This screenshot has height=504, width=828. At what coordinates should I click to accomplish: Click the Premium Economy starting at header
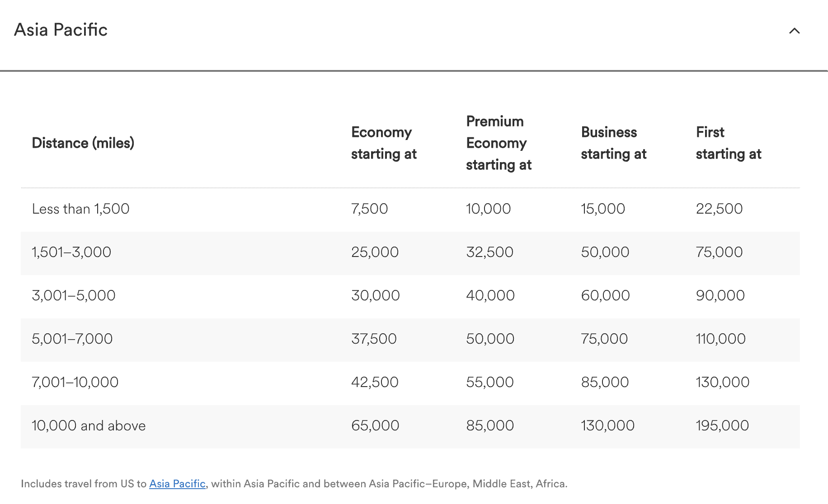(x=498, y=143)
